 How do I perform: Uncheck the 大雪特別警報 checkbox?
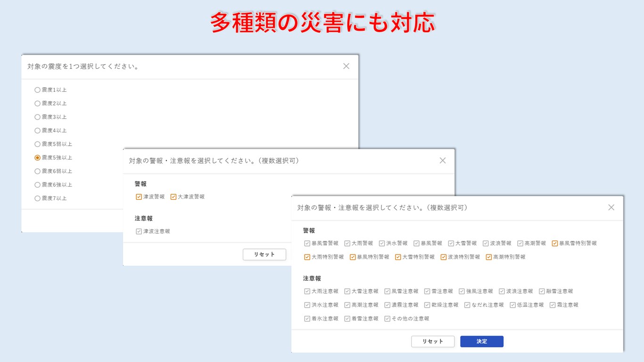(398, 257)
